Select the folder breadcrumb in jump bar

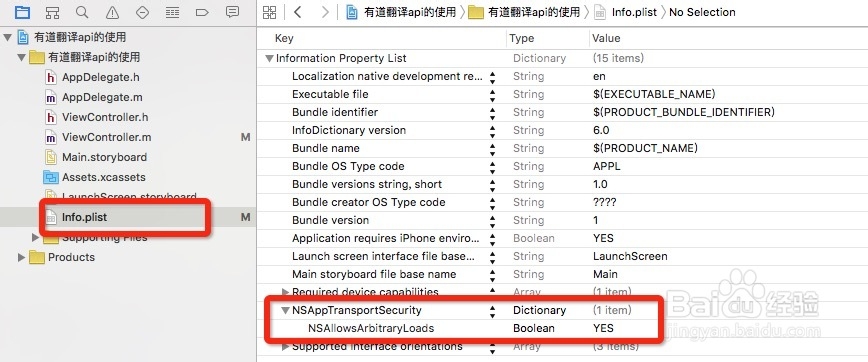point(524,12)
